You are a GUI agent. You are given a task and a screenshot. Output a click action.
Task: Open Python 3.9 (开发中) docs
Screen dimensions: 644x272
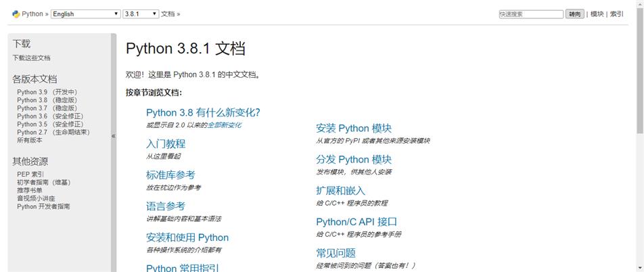(x=47, y=92)
